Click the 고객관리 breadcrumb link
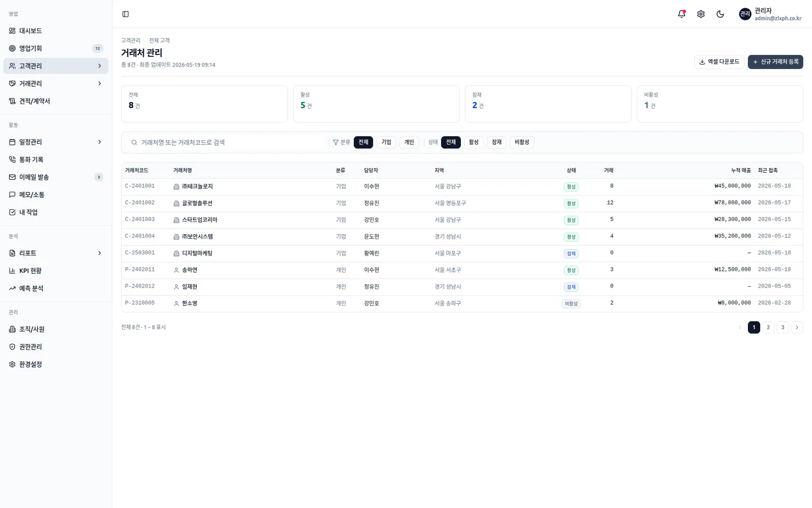 click(x=130, y=41)
